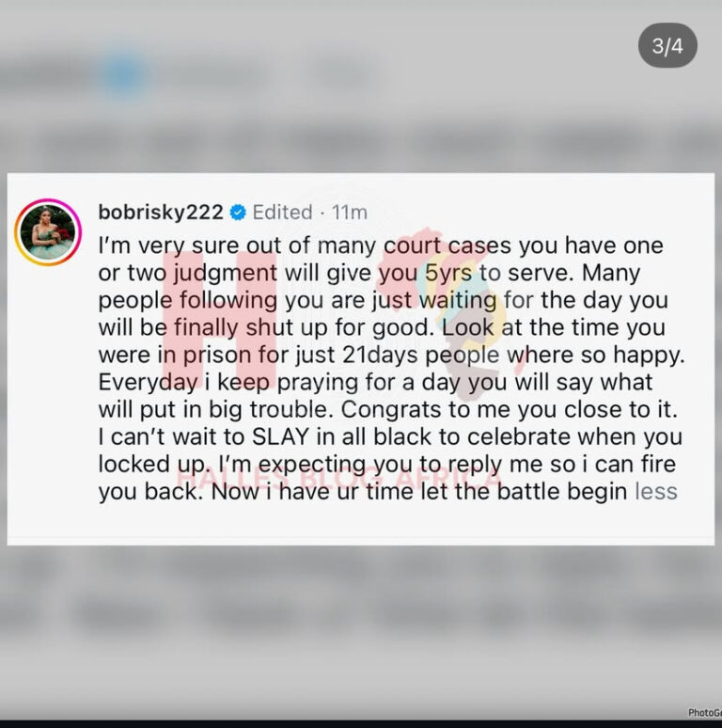722x728 pixels.
Task: Click the 5yrs text in the caption
Action: pyautogui.click(x=448, y=273)
